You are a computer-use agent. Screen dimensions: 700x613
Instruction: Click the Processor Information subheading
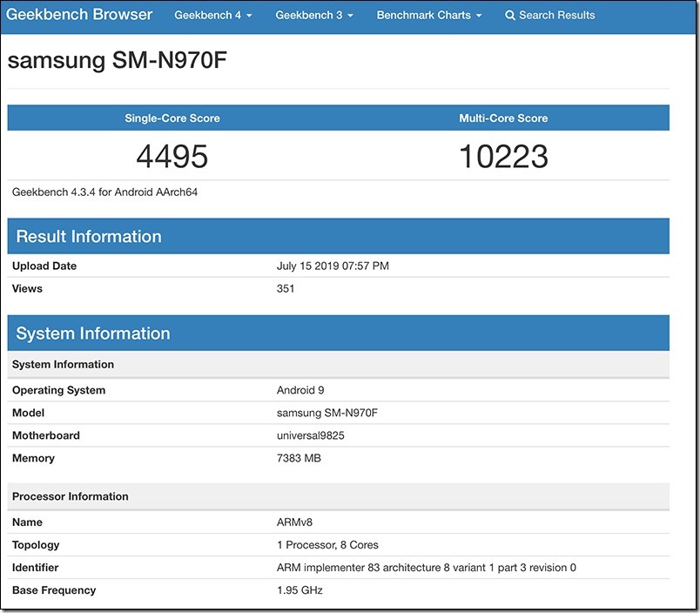[339, 496]
